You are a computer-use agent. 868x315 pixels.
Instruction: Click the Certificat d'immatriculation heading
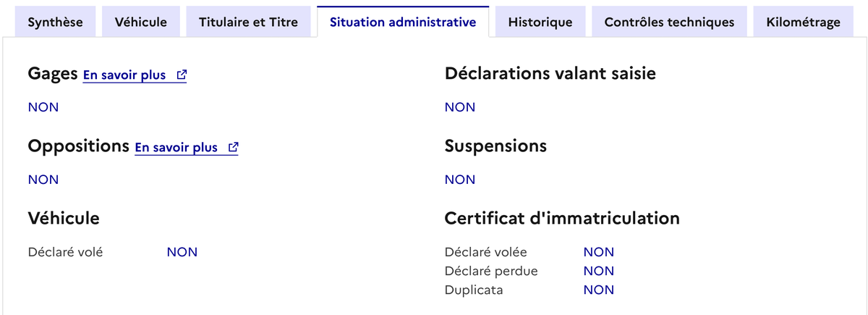click(562, 218)
